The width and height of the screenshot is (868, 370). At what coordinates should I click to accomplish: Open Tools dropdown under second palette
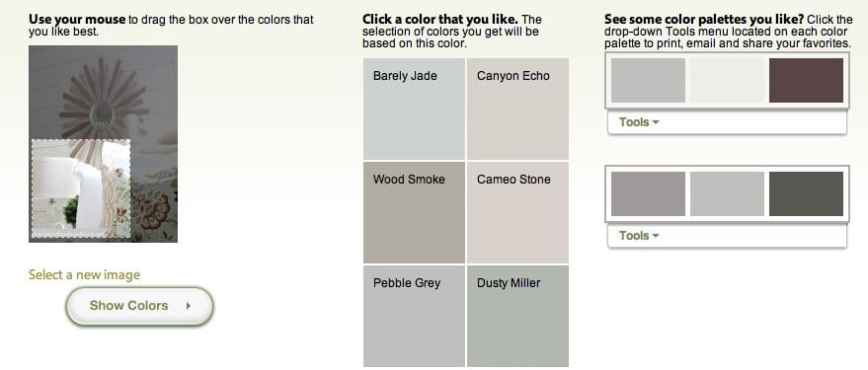[639, 236]
